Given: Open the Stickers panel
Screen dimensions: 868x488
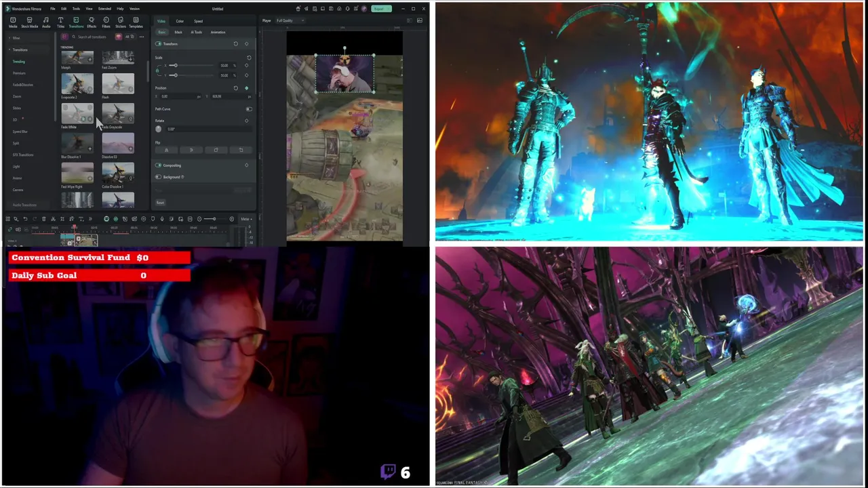Looking at the screenshot, I should [x=121, y=22].
